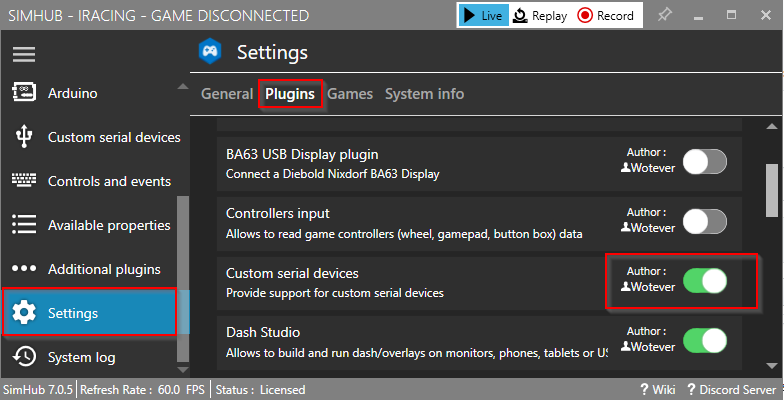The width and height of the screenshot is (784, 400).
Task: Click the hamburger menu icon
Action: tap(24, 55)
